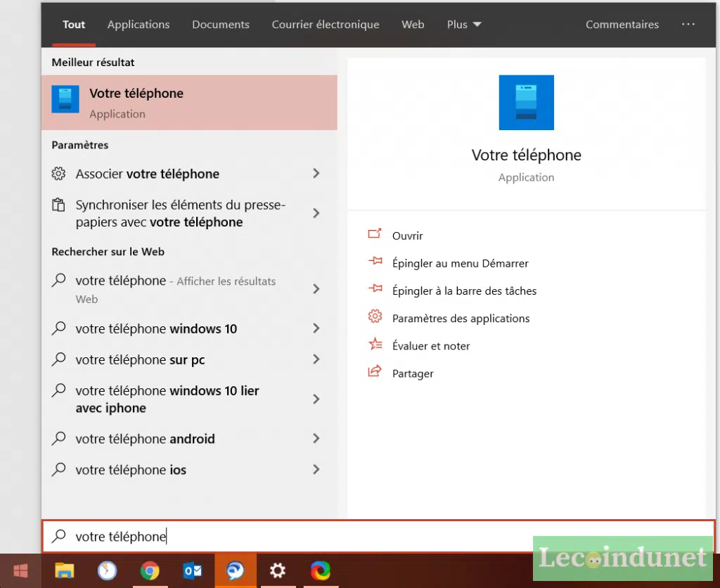Open the Windows Start button
Image resolution: width=720 pixels, height=588 pixels.
pyautogui.click(x=20, y=571)
